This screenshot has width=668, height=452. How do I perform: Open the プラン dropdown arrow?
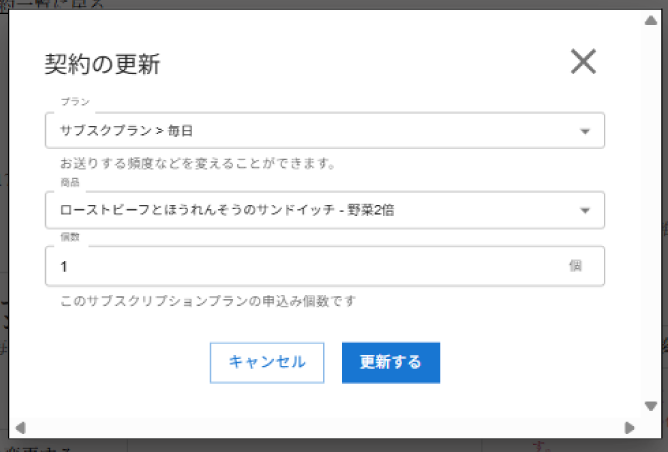pos(585,131)
